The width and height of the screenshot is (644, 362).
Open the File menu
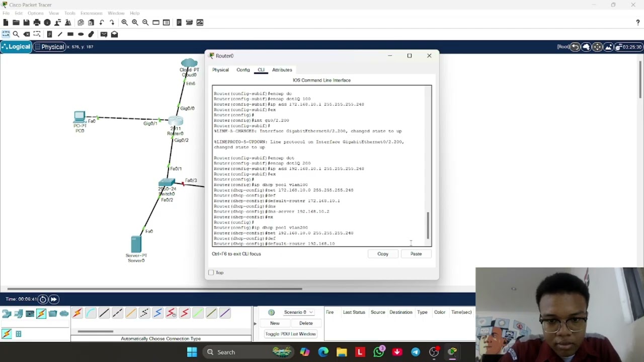pyautogui.click(x=6, y=13)
